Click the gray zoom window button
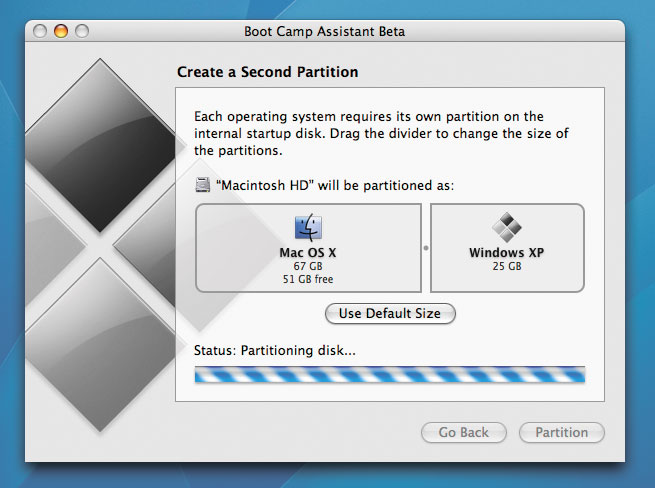Screen dimensions: 655x488 point(82,31)
